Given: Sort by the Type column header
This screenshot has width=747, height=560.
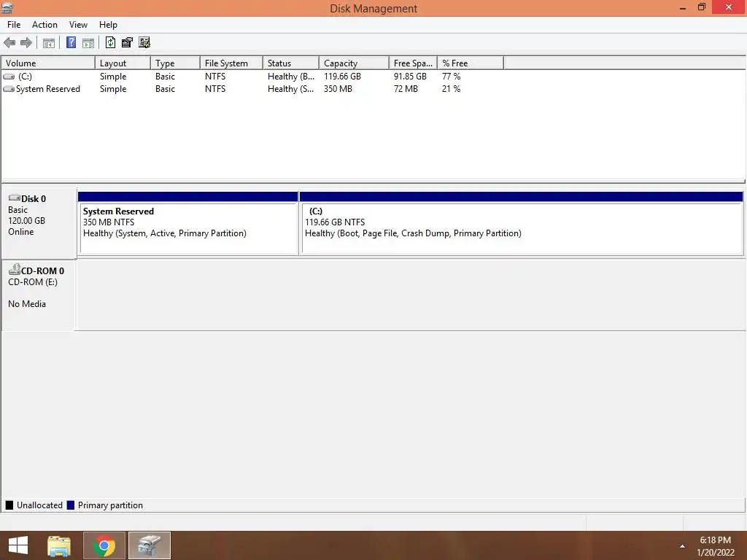Looking at the screenshot, I should [175, 63].
